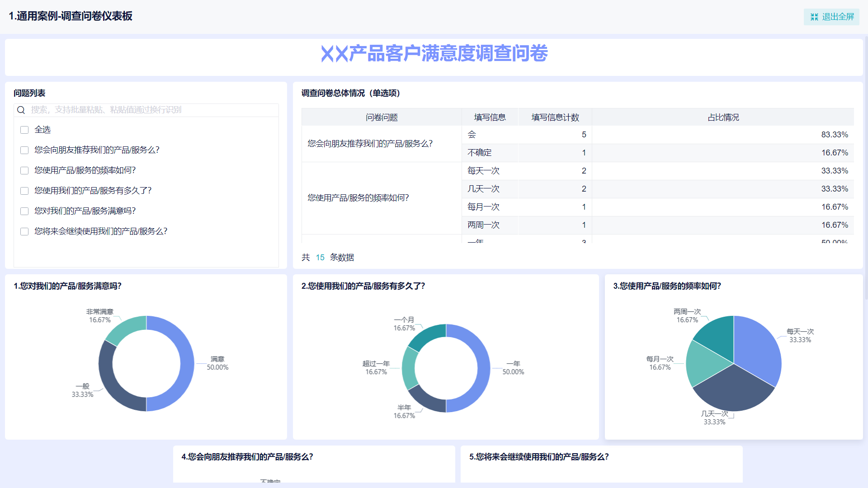Image resolution: width=868 pixels, height=488 pixels.
Task: Click the 会 answer cell in table
Action: [490, 135]
